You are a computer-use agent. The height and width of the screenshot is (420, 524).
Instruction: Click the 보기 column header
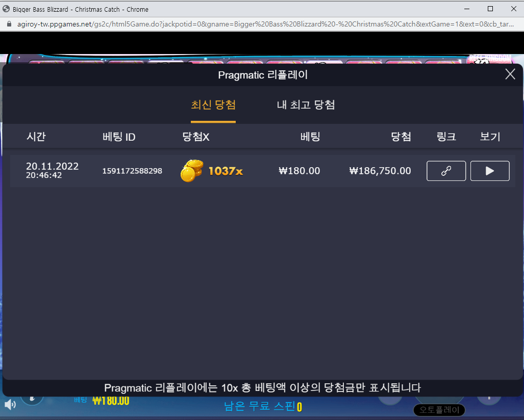point(490,137)
